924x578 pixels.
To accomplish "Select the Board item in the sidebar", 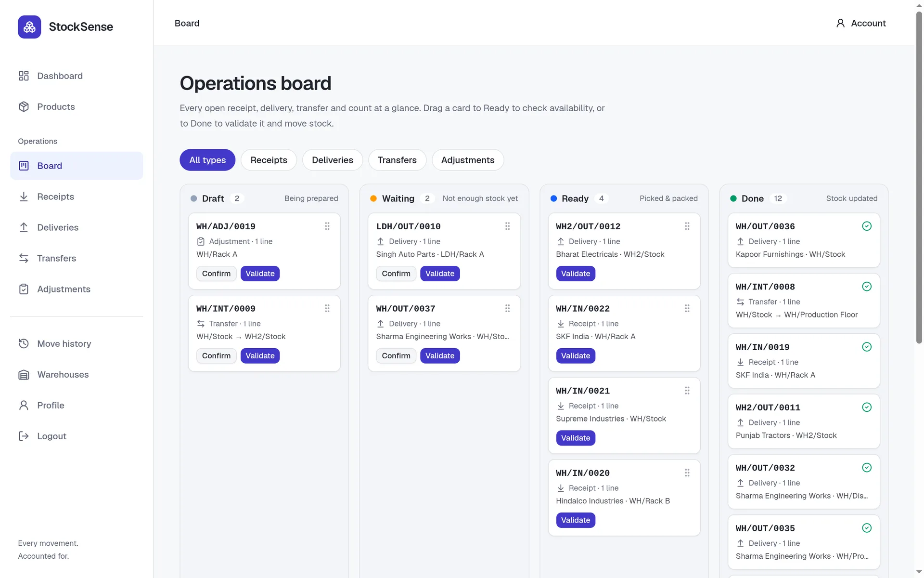I will point(77,166).
